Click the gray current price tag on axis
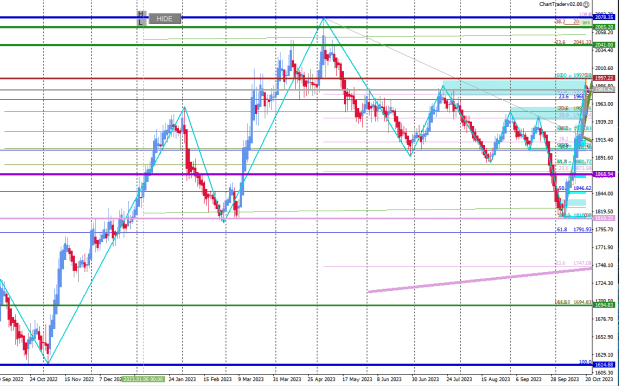This screenshot has height=386, width=625. (x=604, y=90)
